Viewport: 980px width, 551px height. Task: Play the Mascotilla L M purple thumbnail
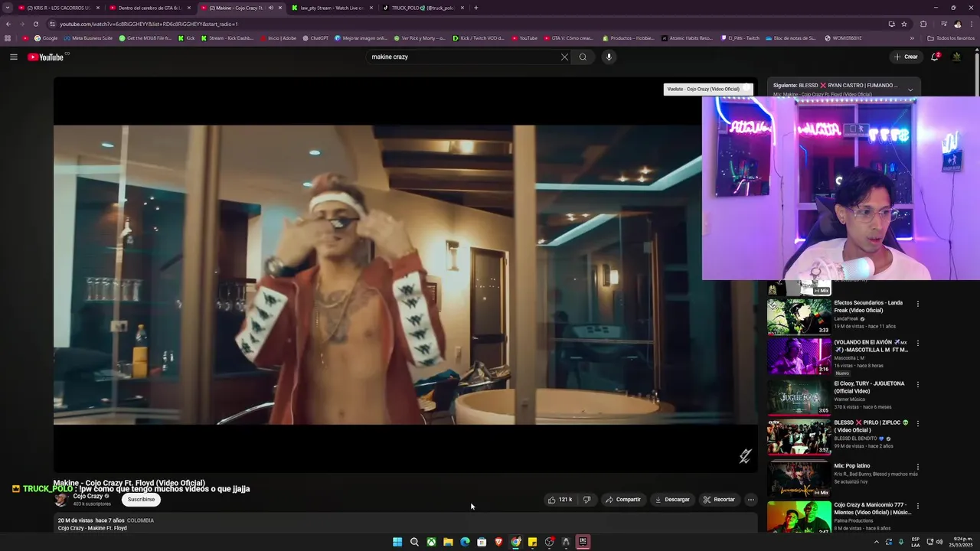[799, 356]
